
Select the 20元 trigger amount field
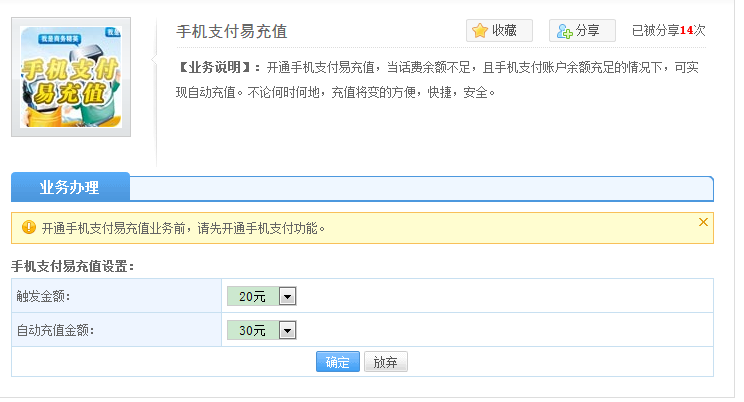coord(252,296)
